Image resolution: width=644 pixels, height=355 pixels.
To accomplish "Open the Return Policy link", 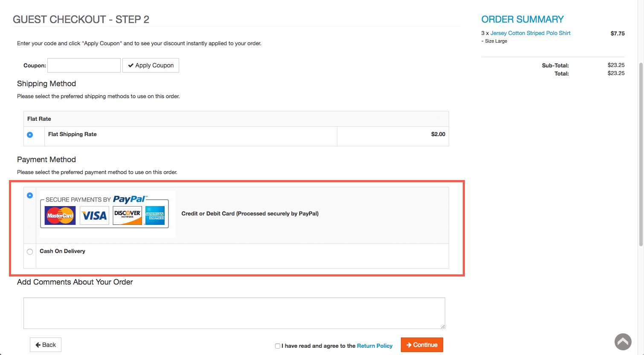I will (374, 346).
